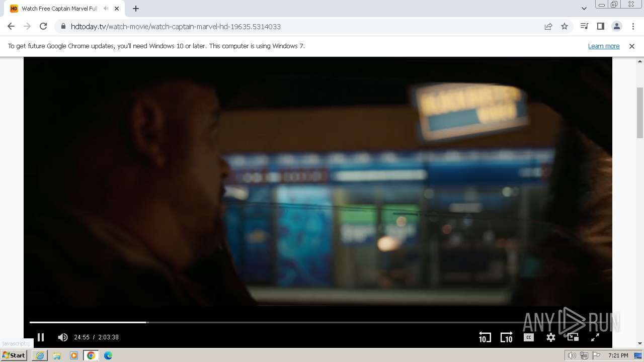Open Chrome profile menu

point(616,26)
